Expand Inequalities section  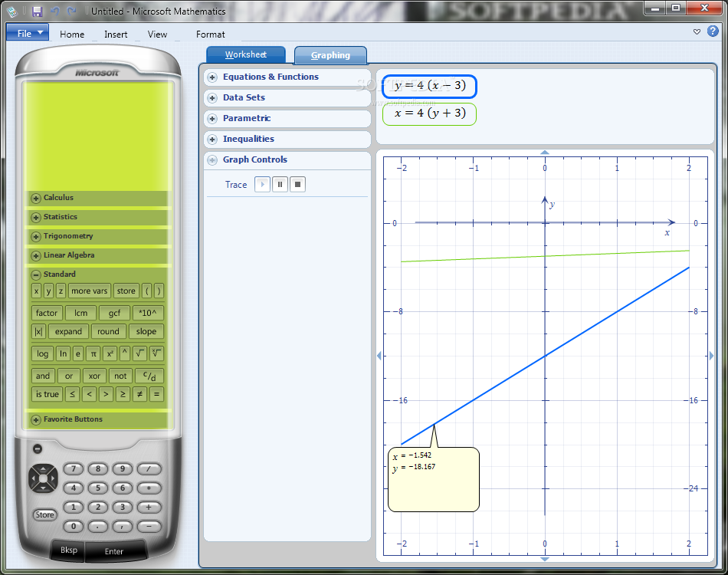(212, 140)
